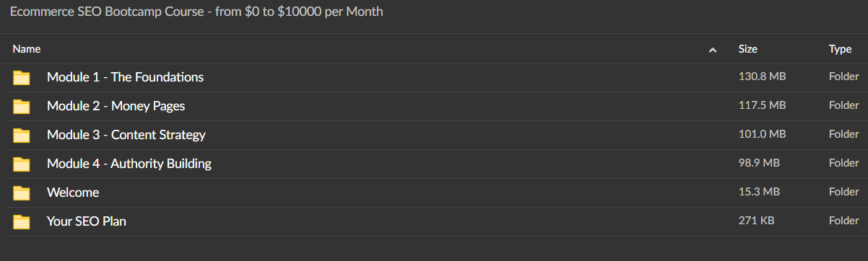Click the 130.8 MB size value
Image resolution: width=868 pixels, height=261 pixels.
[x=762, y=76]
